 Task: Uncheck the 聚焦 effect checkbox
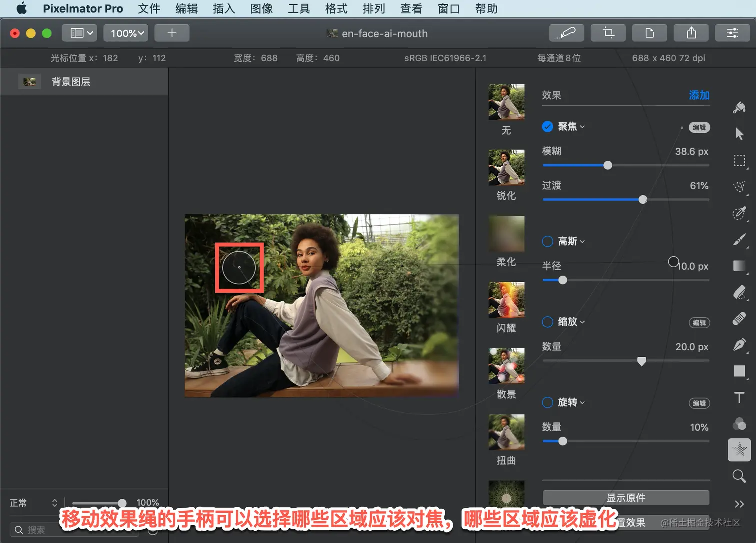pyautogui.click(x=547, y=126)
